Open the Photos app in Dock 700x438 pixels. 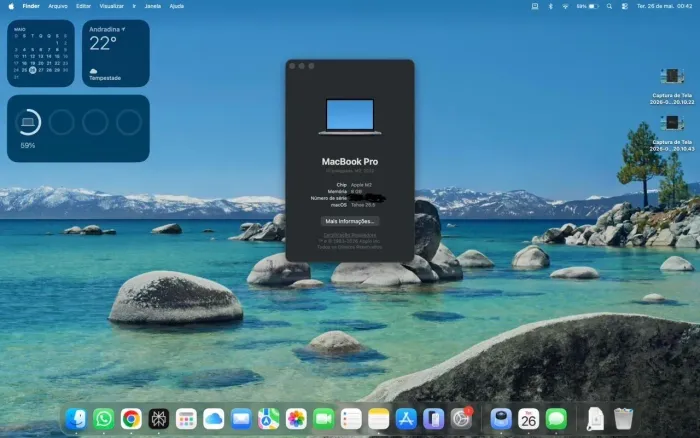tap(296, 419)
